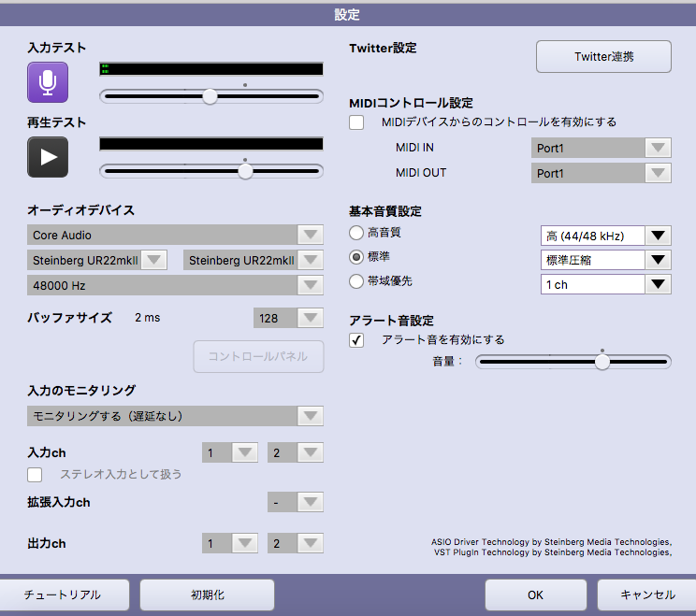Open 標準圧縮 compression dropdown
This screenshot has width=696, height=616.
coord(605,260)
